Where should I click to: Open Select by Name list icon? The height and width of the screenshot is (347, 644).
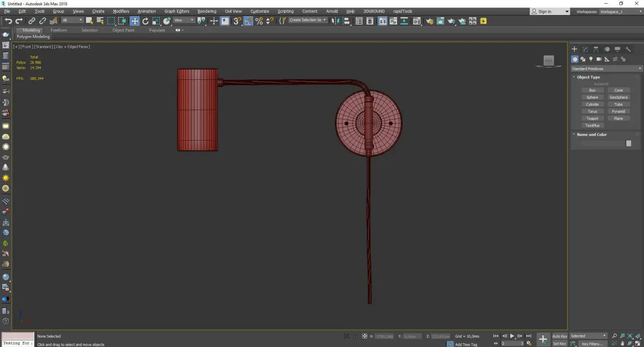point(100,21)
